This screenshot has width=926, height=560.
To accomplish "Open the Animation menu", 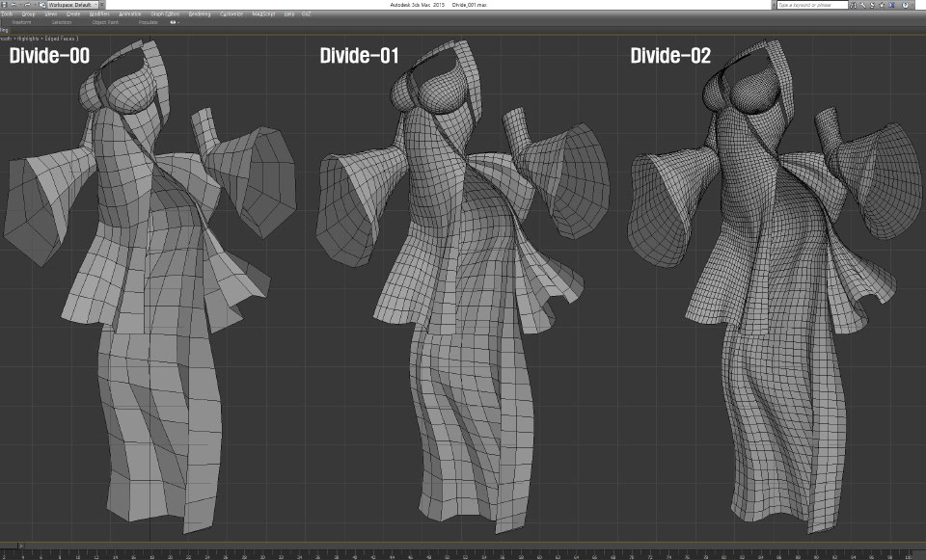I will point(130,13).
